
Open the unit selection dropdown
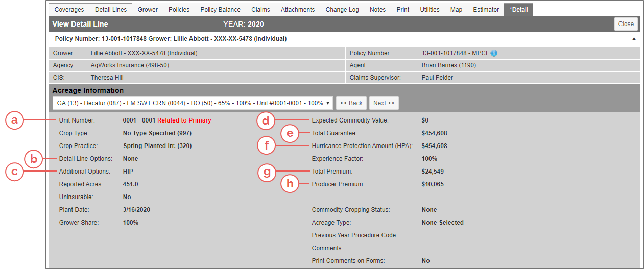click(x=193, y=103)
